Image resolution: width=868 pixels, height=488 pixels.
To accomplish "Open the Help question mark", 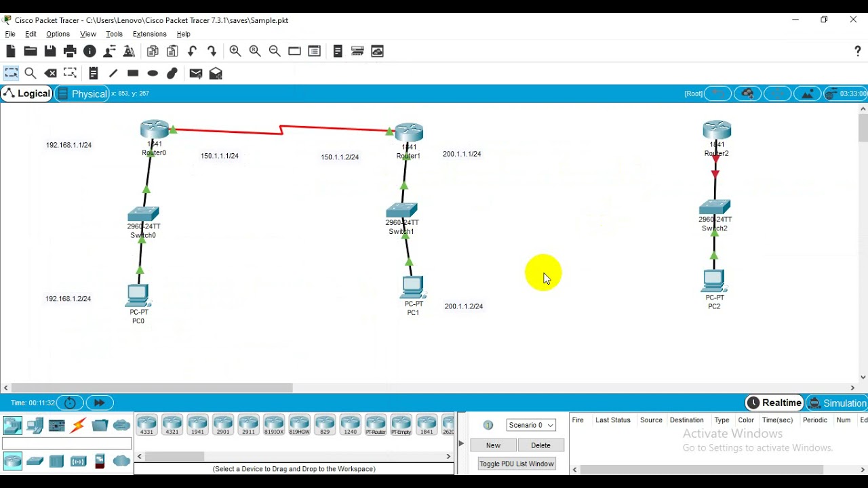I will (x=858, y=52).
